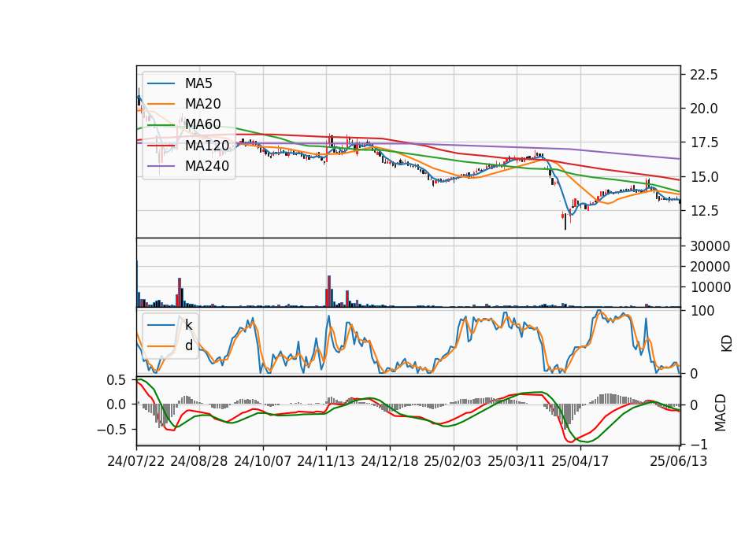Click the MA120 legend label
This screenshot has width=756, height=543.
(207, 146)
